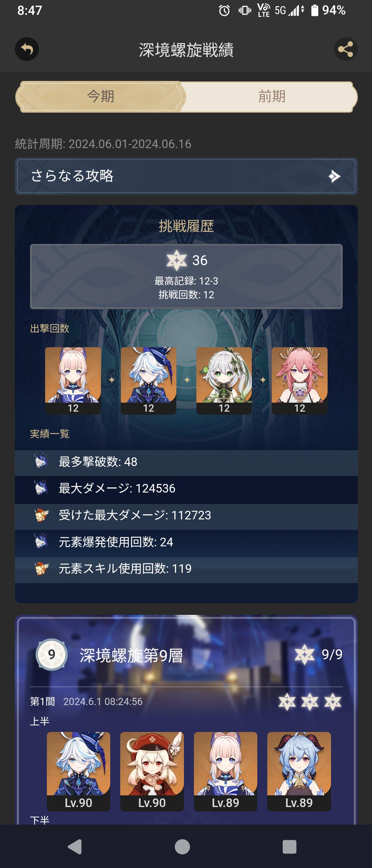372x868 pixels.
Task: Select the Nahida usage portrait
Action: (224, 380)
